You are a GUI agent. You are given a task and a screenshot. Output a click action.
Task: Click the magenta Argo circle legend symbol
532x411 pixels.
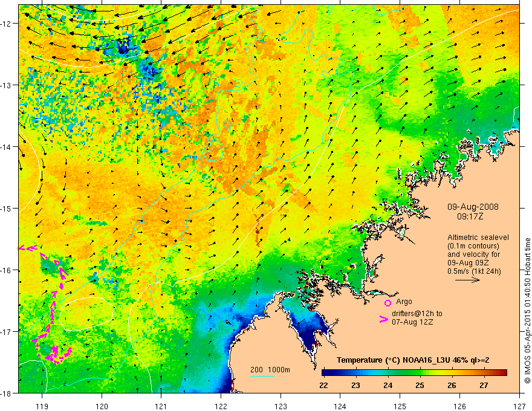[x=388, y=303]
